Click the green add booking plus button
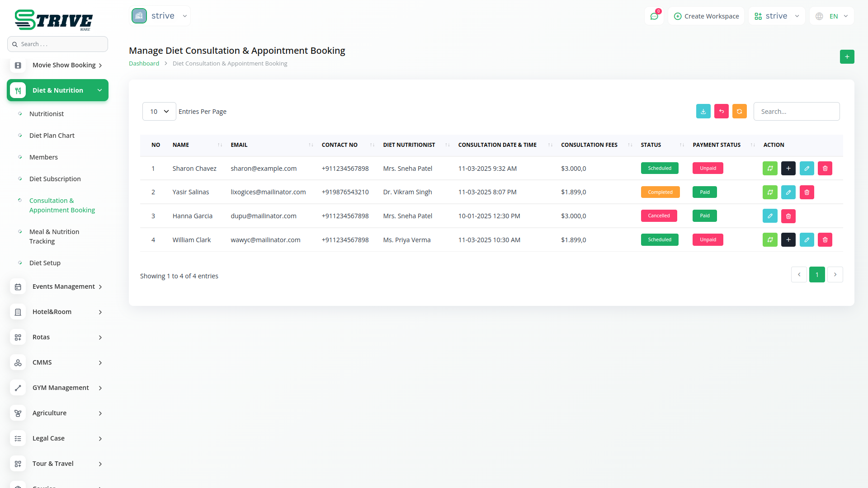Image resolution: width=868 pixels, height=488 pixels. tap(847, 57)
